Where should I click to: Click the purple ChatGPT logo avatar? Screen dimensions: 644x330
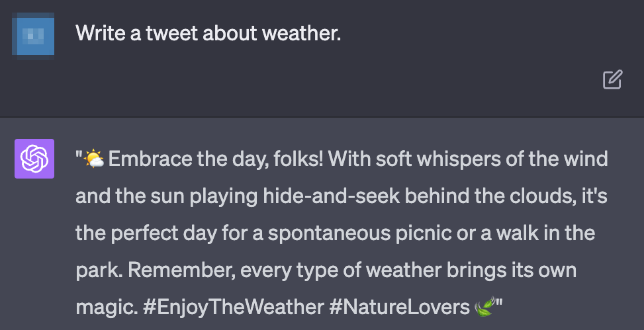click(x=34, y=159)
